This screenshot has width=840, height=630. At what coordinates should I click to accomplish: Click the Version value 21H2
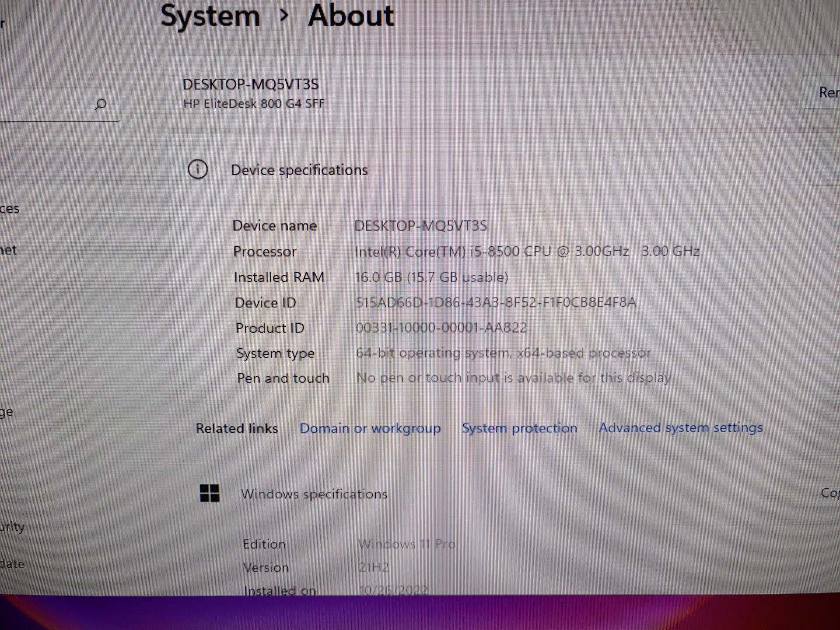tap(374, 568)
